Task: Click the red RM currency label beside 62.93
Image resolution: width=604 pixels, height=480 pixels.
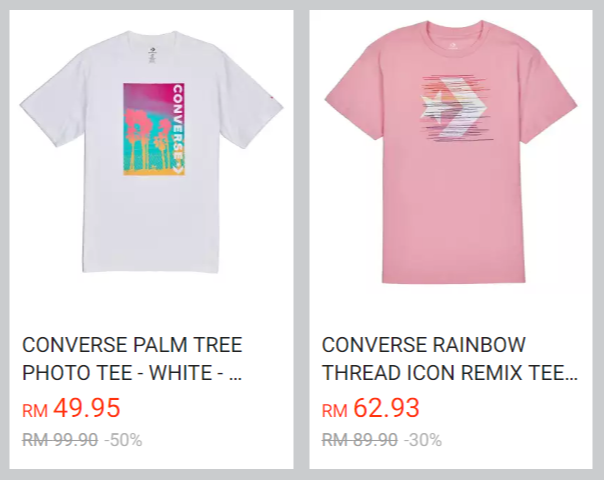Action: 334,411
